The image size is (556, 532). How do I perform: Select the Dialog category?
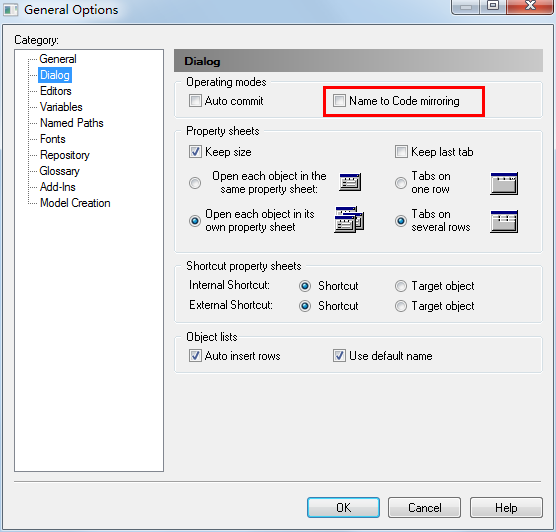click(x=55, y=75)
